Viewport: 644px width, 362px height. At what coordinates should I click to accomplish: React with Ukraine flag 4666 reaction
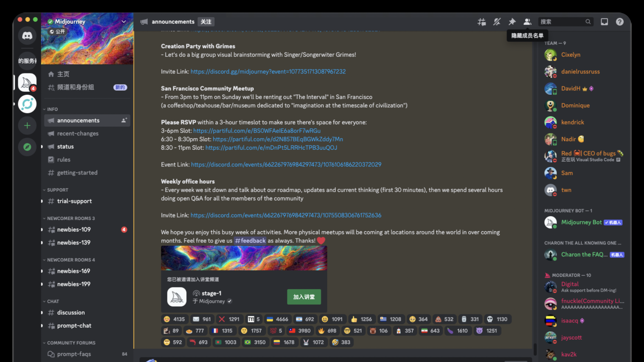pyautogui.click(x=278, y=319)
